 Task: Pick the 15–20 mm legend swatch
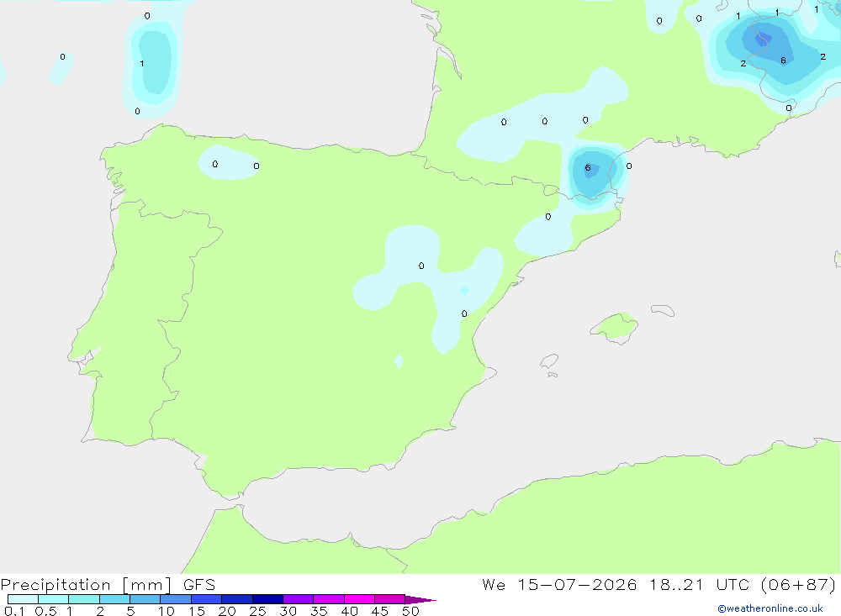[207, 599]
